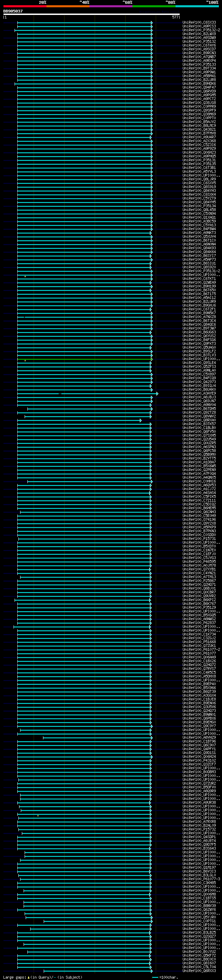222x980 pixels.
Task: Select UniRef100_A8VHZ9 hit
Action: click(199, 737)
